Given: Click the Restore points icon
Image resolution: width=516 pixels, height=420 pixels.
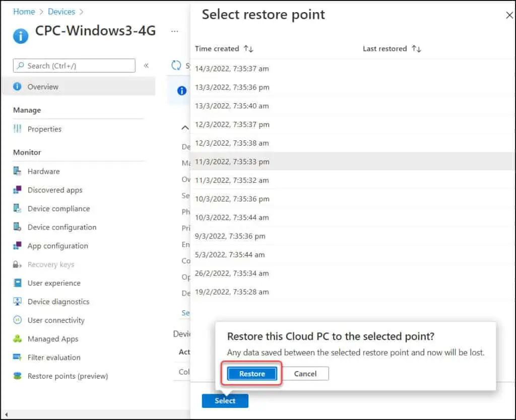Looking at the screenshot, I should (17, 376).
